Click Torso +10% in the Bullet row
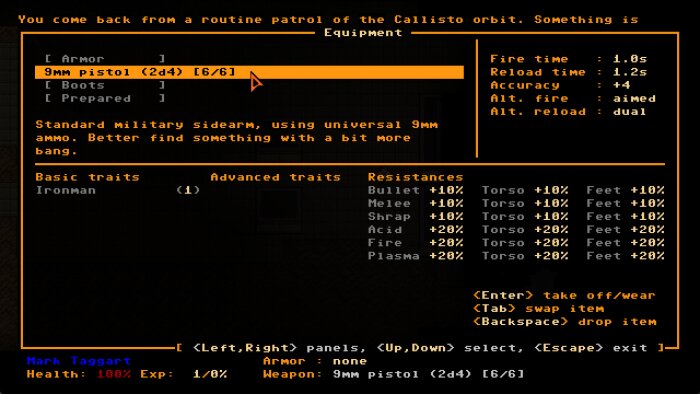The image size is (700, 394). click(525, 190)
